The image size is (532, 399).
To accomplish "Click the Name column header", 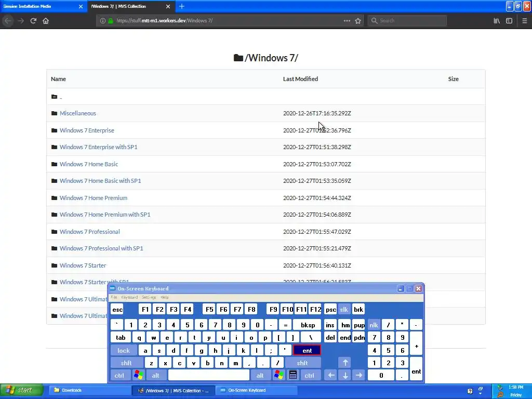I will [58, 79].
